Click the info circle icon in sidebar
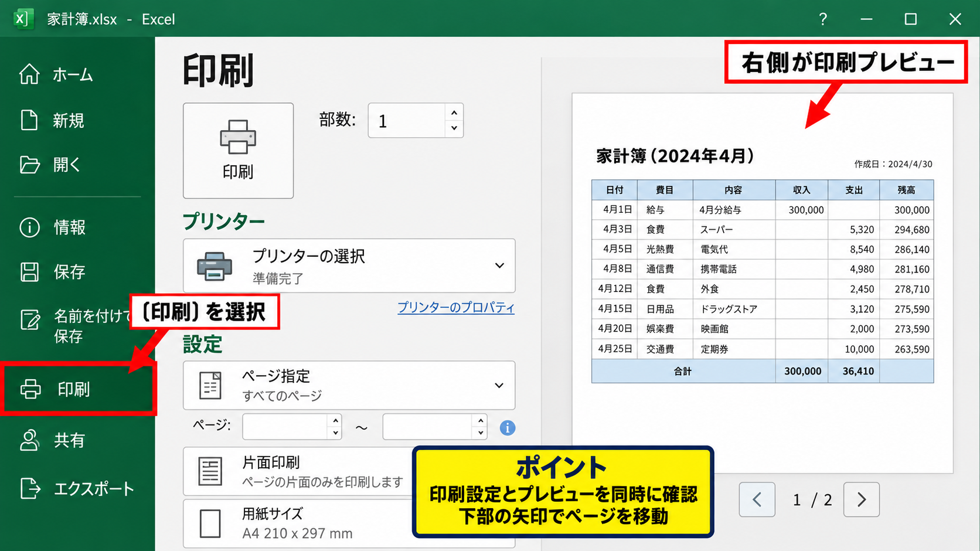Viewport: 980px width, 551px height. point(29,227)
